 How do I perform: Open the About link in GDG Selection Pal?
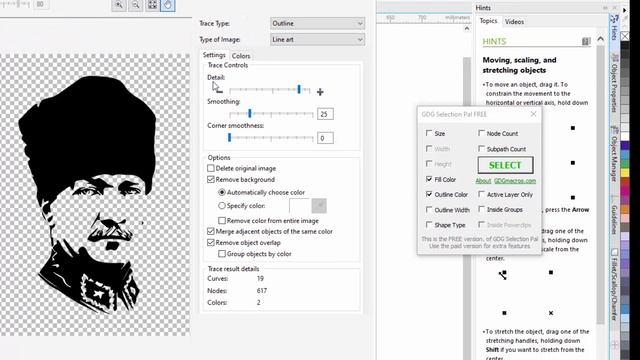pos(483,181)
